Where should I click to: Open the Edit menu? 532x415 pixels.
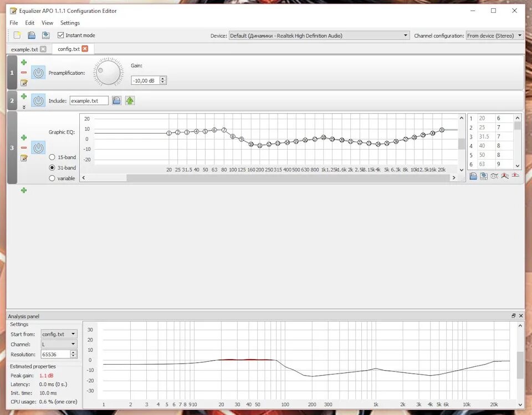click(29, 23)
